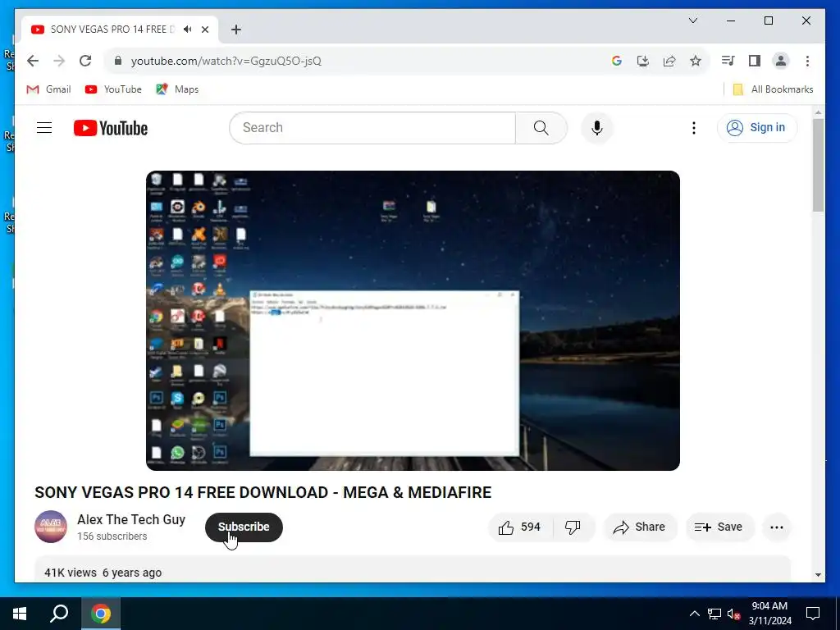Click into the YouTube Search field
This screenshot has height=630, width=840.
[372, 127]
